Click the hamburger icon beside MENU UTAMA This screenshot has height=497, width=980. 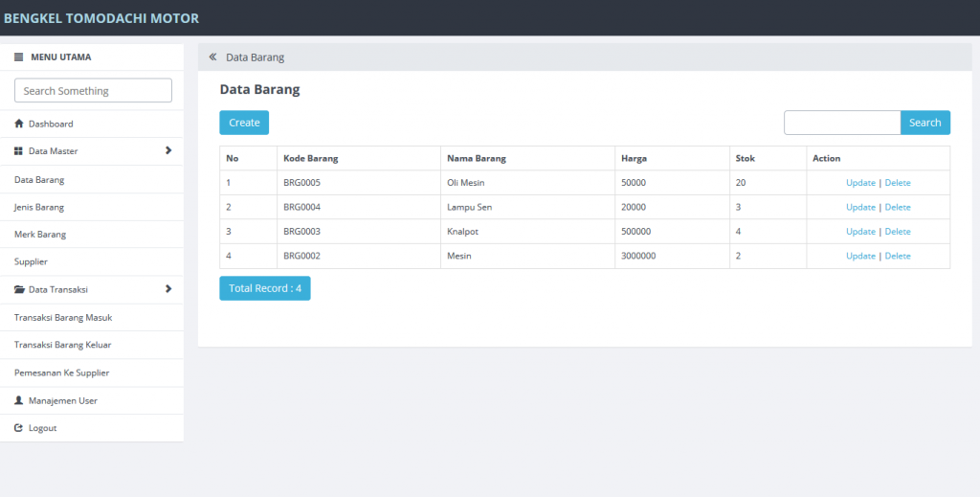point(18,57)
